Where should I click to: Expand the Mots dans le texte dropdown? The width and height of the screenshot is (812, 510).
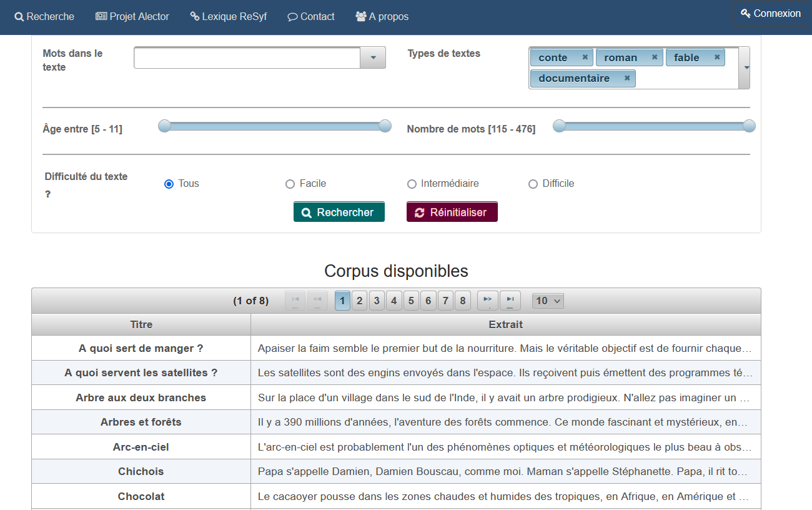click(373, 57)
